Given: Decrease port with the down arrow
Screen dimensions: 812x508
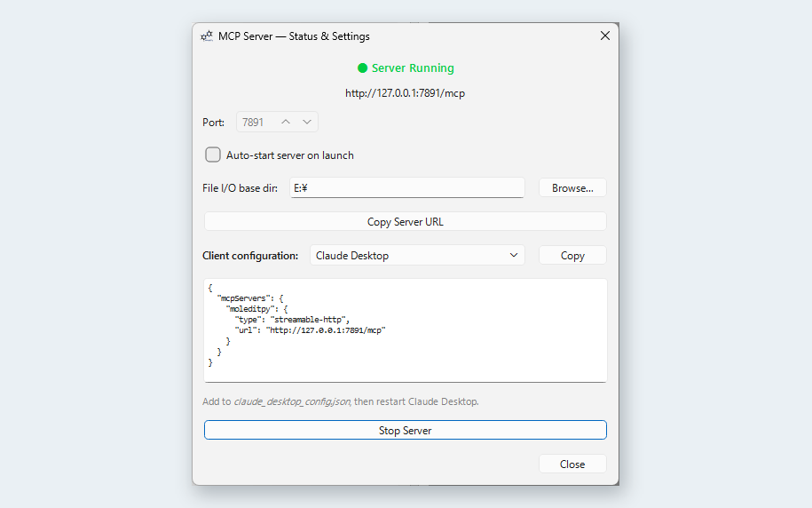Looking at the screenshot, I should click(307, 122).
